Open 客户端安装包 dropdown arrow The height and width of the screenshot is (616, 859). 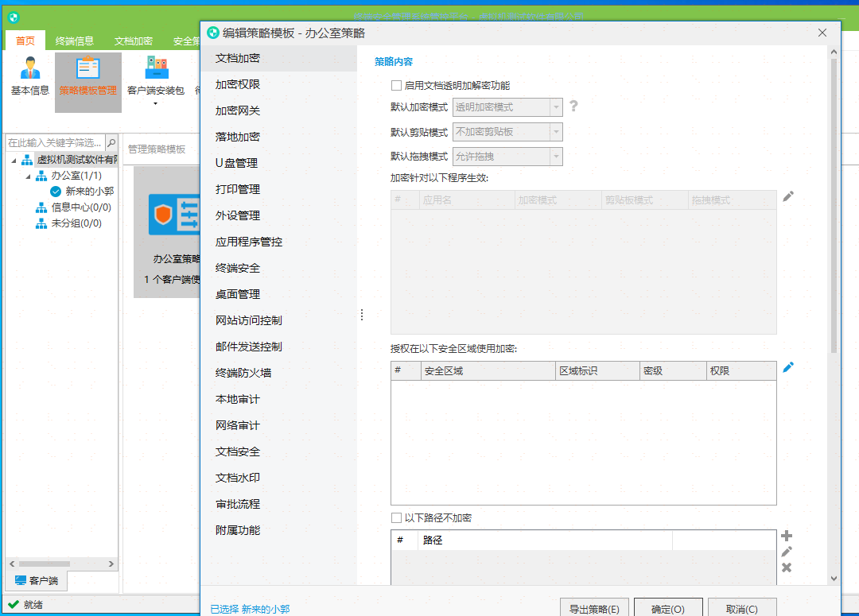tap(156, 103)
